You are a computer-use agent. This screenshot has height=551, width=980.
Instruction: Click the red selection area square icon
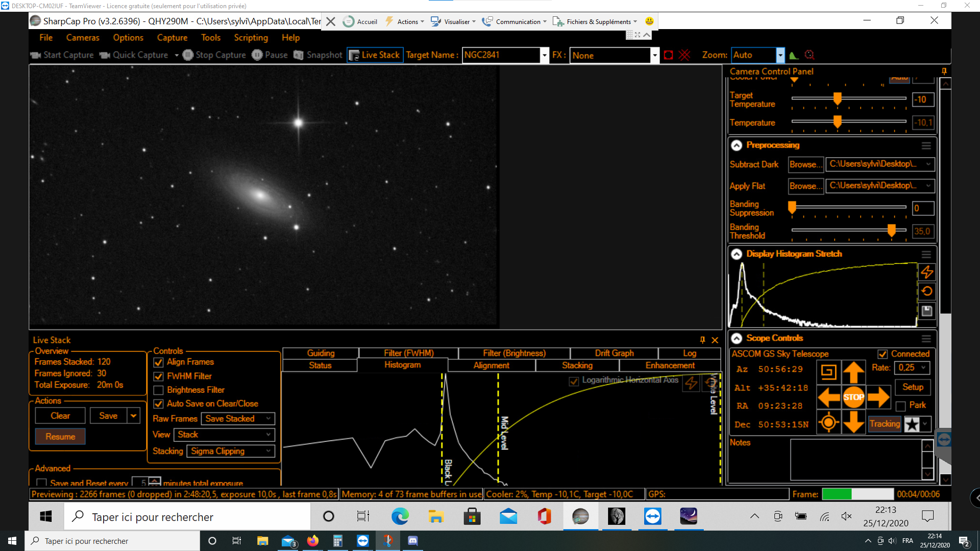coord(668,55)
